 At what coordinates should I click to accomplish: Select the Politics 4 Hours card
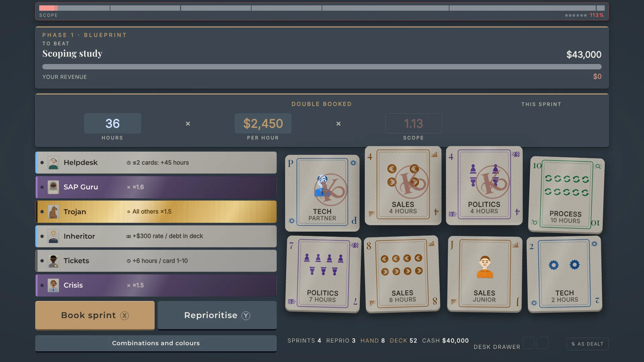click(484, 185)
